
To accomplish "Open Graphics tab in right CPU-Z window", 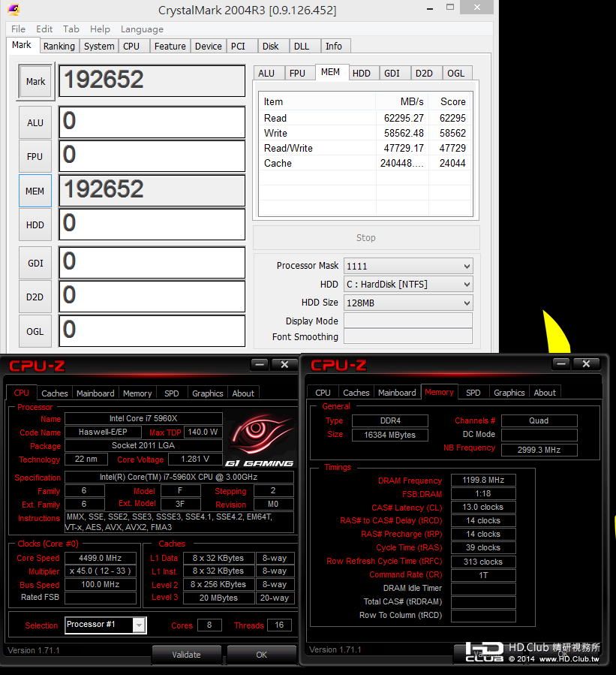I will (509, 392).
